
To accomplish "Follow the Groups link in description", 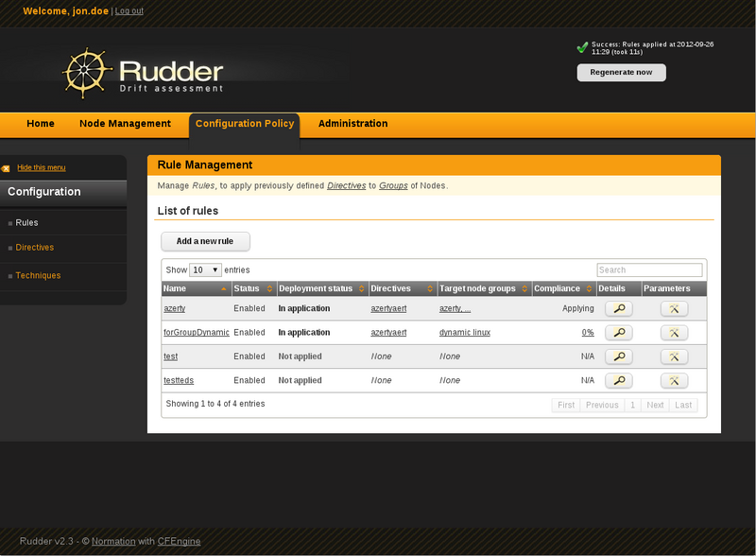I will click(393, 186).
